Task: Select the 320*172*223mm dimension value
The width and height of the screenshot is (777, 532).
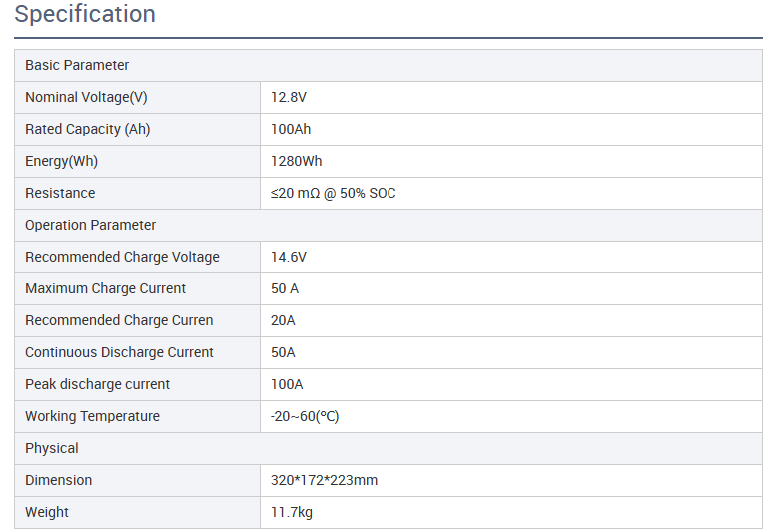Action: pyautogui.click(x=324, y=480)
